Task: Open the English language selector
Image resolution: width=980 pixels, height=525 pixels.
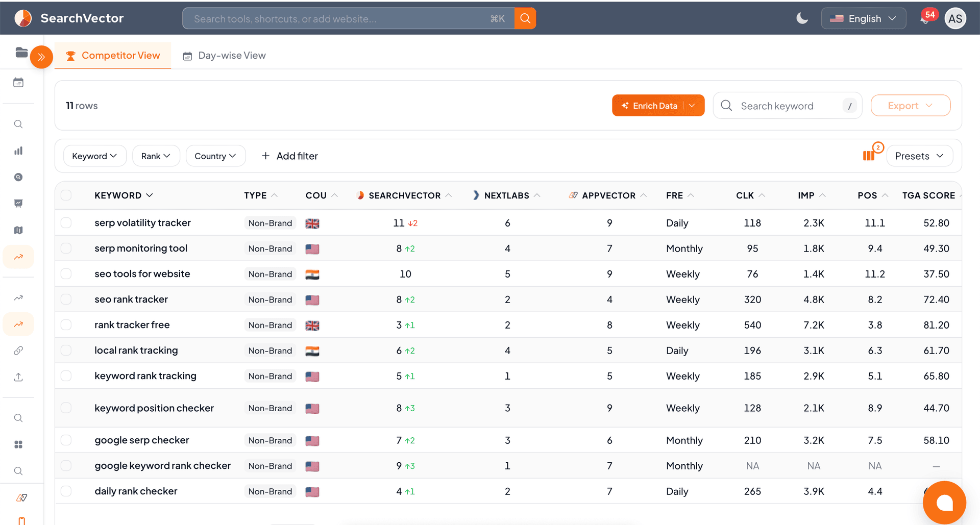Action: click(863, 18)
